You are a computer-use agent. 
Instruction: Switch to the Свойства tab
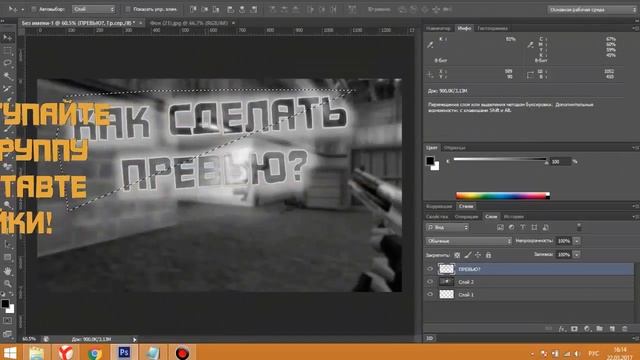(437, 217)
